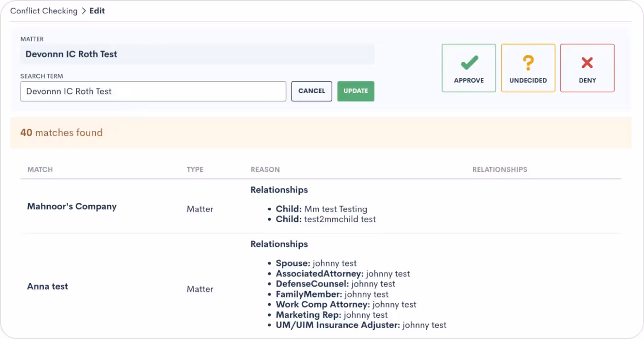
Task: Click the '40 matches found' banner text
Action: tap(61, 133)
